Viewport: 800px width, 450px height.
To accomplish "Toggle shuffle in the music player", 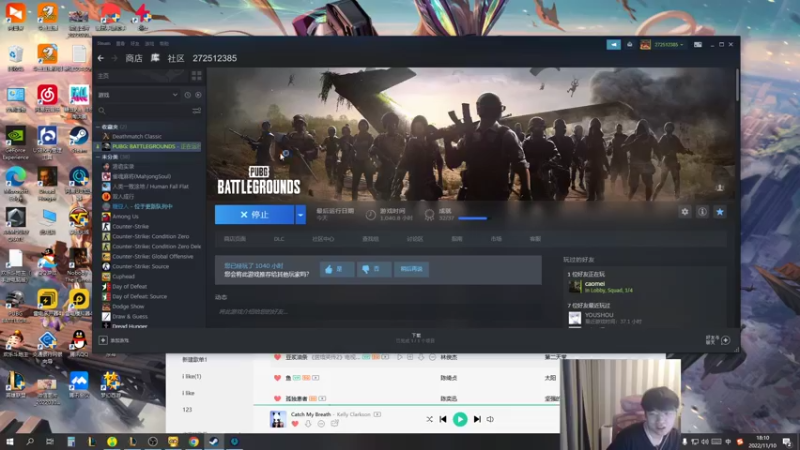I will (429, 419).
